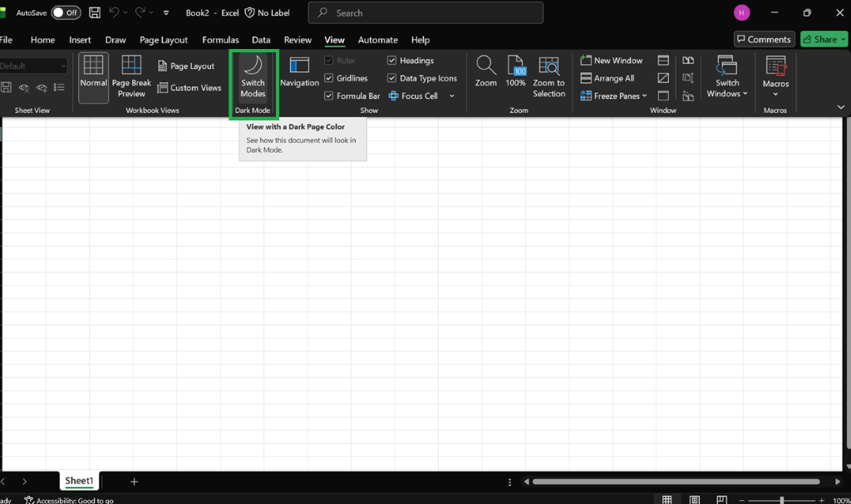
Task: Click the Page Layout view status bar icon
Action: [x=694, y=500]
